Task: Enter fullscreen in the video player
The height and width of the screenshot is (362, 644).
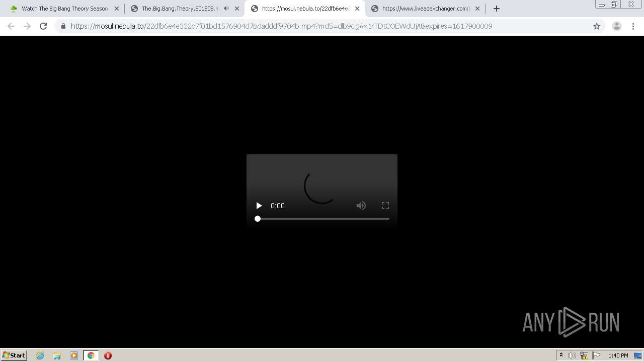Action: point(385,206)
